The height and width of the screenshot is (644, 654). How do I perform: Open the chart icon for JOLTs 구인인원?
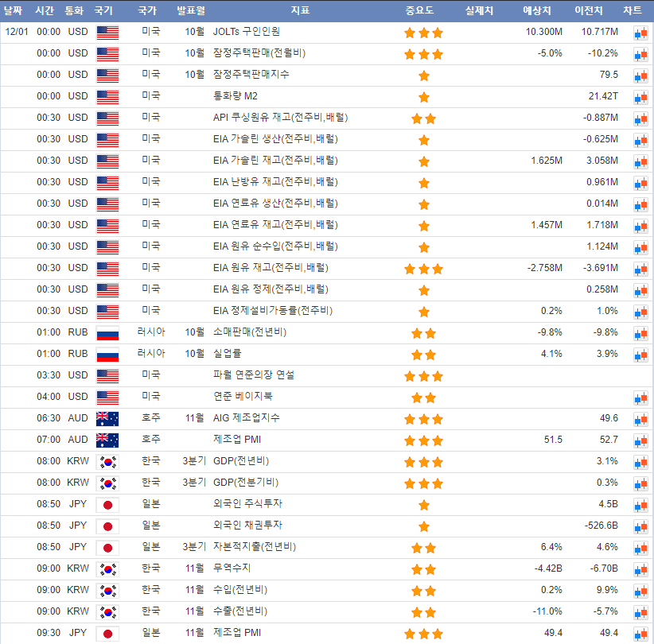coord(640,33)
